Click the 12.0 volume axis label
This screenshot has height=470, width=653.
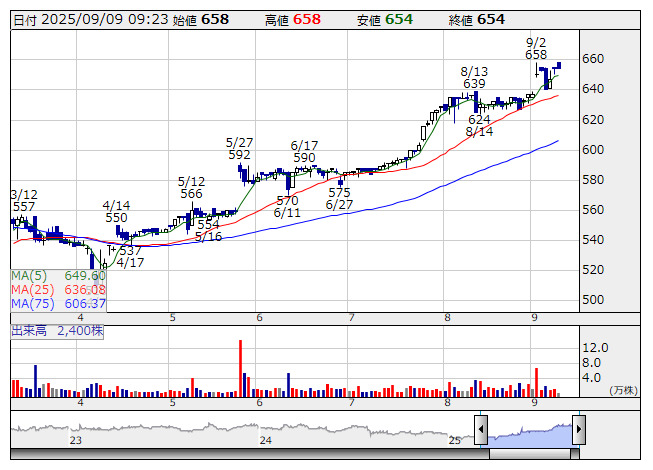point(596,348)
